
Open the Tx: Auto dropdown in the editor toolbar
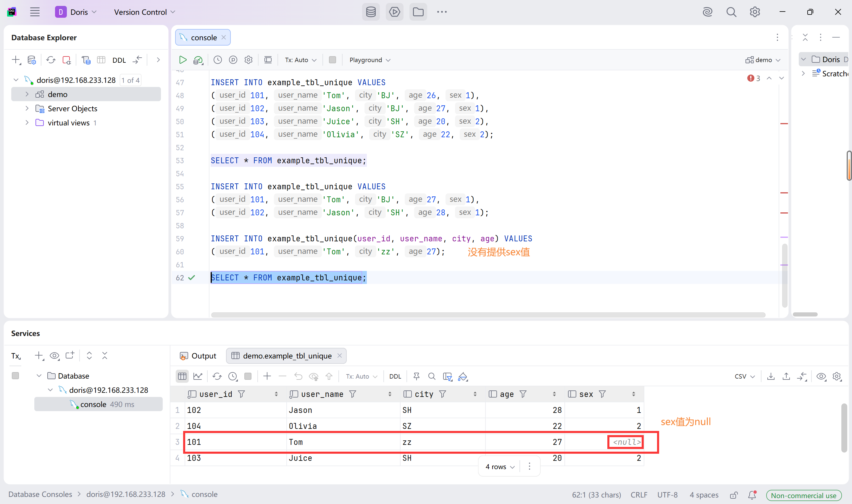point(301,60)
